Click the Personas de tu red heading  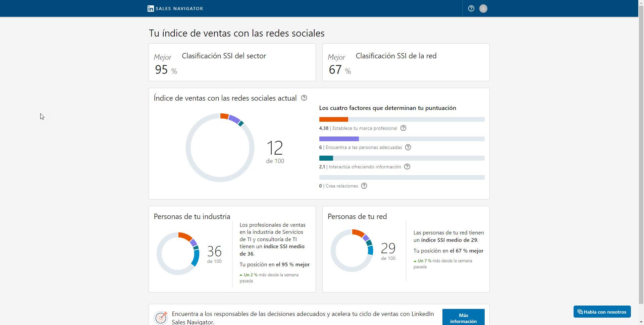point(357,217)
